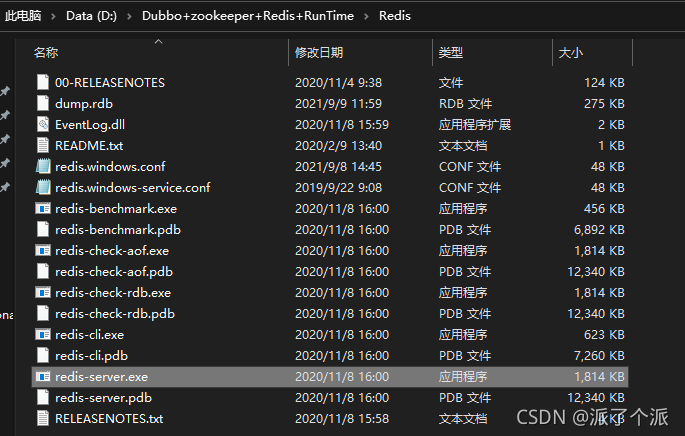Select the README.txt file name
Screen dimensions: 685x436
89,145
